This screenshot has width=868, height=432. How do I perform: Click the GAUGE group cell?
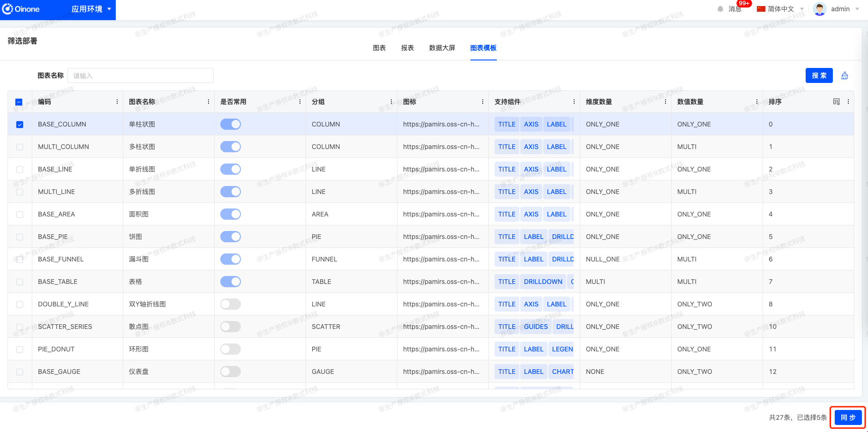pyautogui.click(x=323, y=372)
